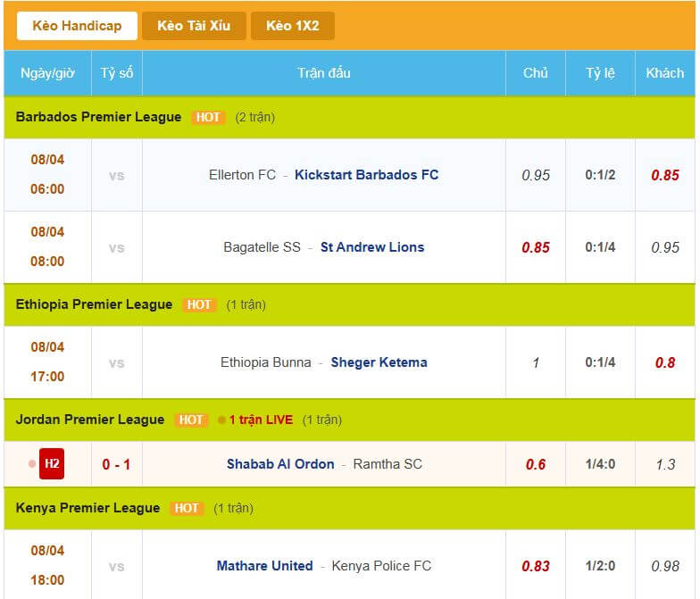Click the 0 - 1 live score
Screen dimensions: 700x599
[x=116, y=464]
